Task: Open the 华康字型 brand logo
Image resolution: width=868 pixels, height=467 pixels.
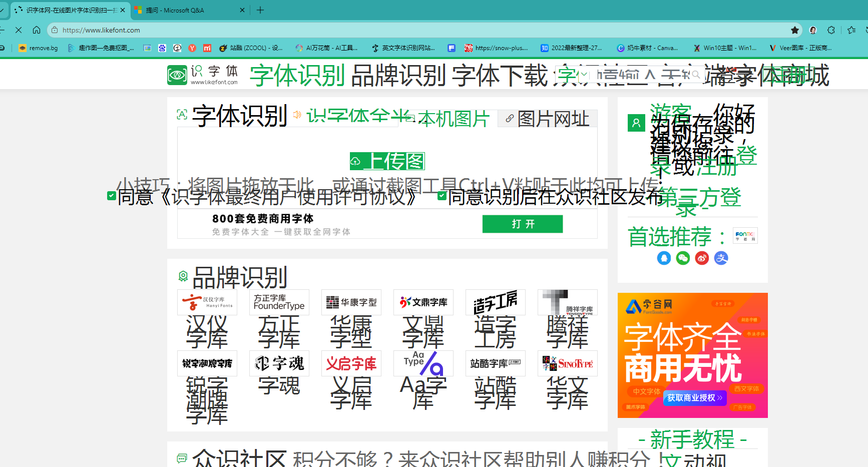Action: click(351, 302)
